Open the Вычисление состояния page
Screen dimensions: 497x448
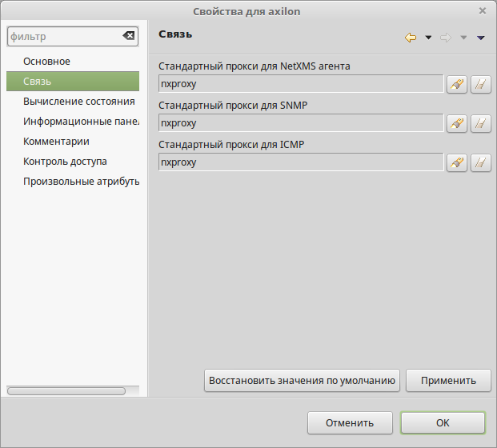[78, 102]
